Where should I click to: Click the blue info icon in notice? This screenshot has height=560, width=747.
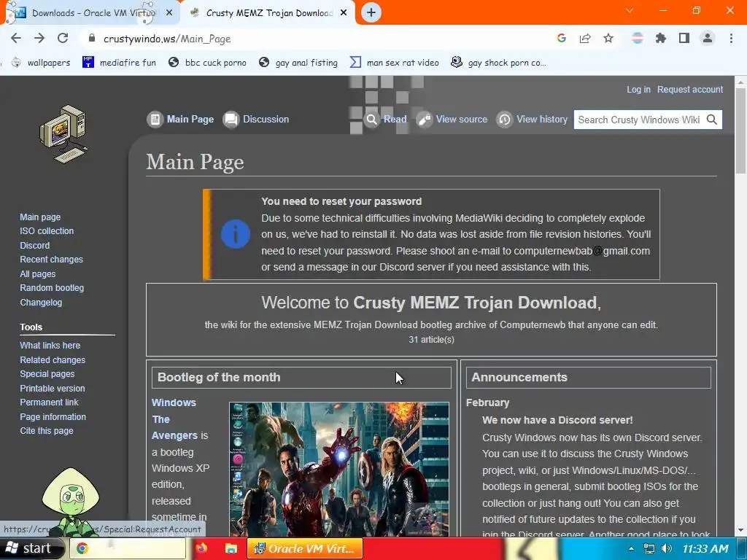click(236, 234)
